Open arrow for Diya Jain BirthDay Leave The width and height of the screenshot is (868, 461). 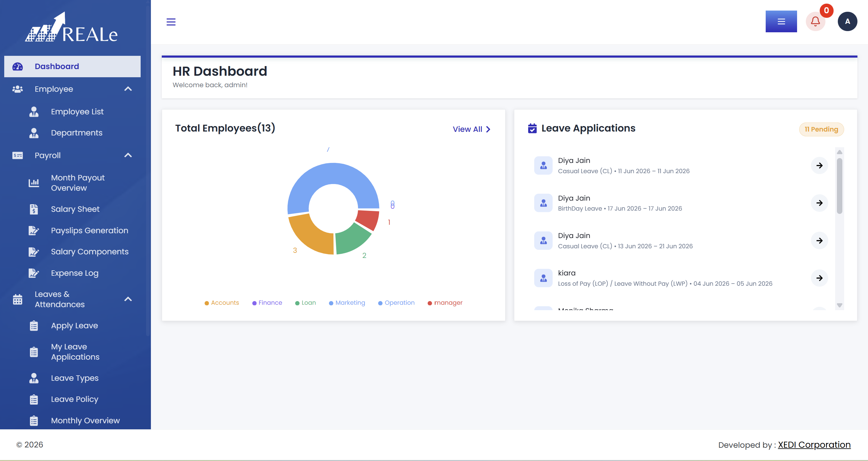click(x=819, y=203)
